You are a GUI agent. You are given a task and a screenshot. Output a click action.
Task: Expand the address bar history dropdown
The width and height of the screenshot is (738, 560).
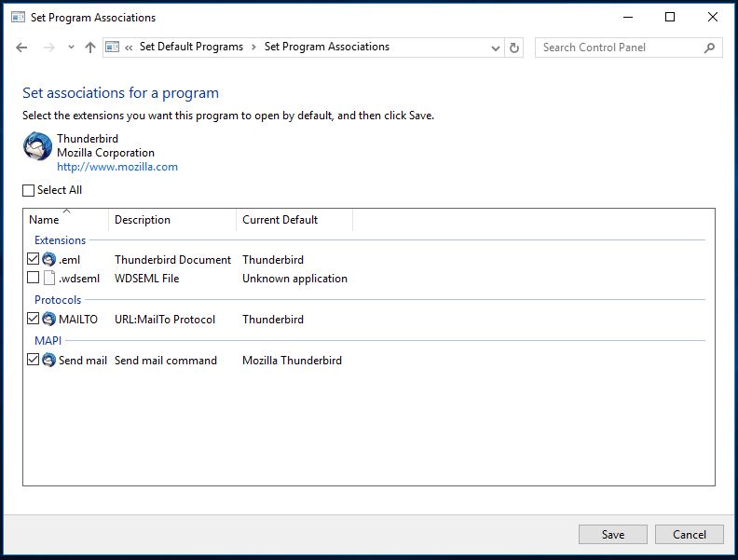click(495, 48)
